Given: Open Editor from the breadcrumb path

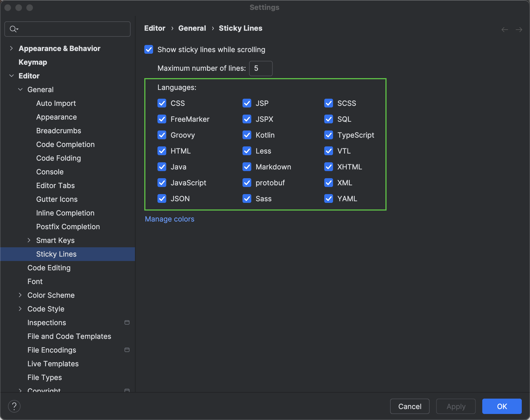Looking at the screenshot, I should click(155, 28).
